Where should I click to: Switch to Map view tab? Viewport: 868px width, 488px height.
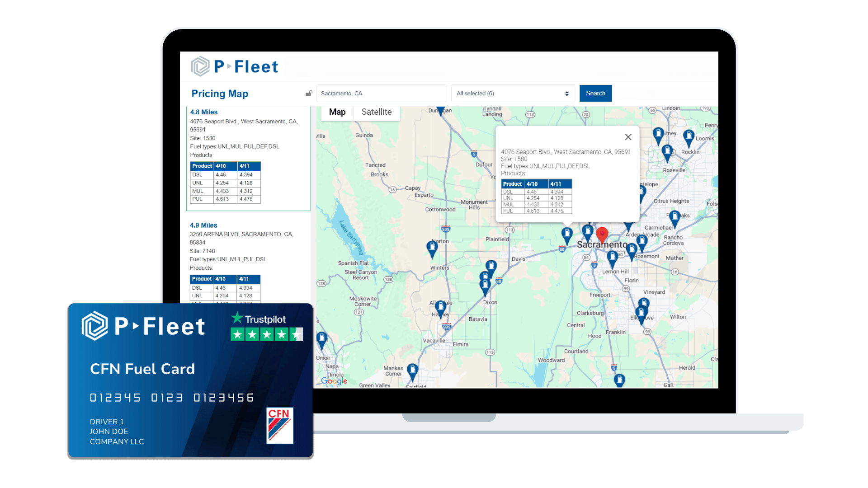337,112
